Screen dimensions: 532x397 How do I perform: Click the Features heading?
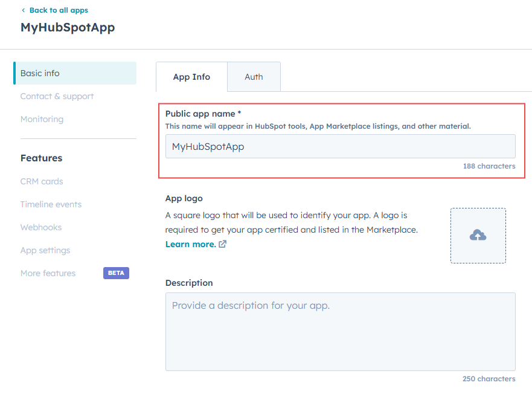point(42,158)
